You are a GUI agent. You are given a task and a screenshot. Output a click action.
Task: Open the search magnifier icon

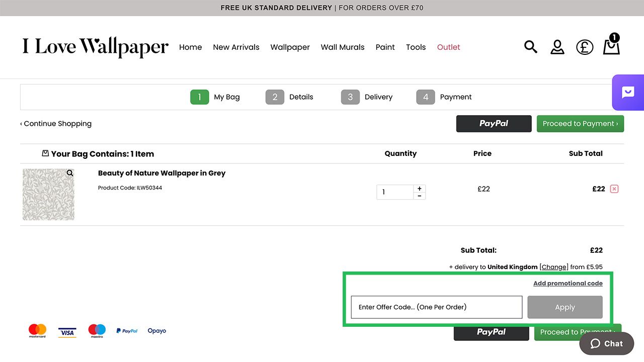[x=531, y=47]
